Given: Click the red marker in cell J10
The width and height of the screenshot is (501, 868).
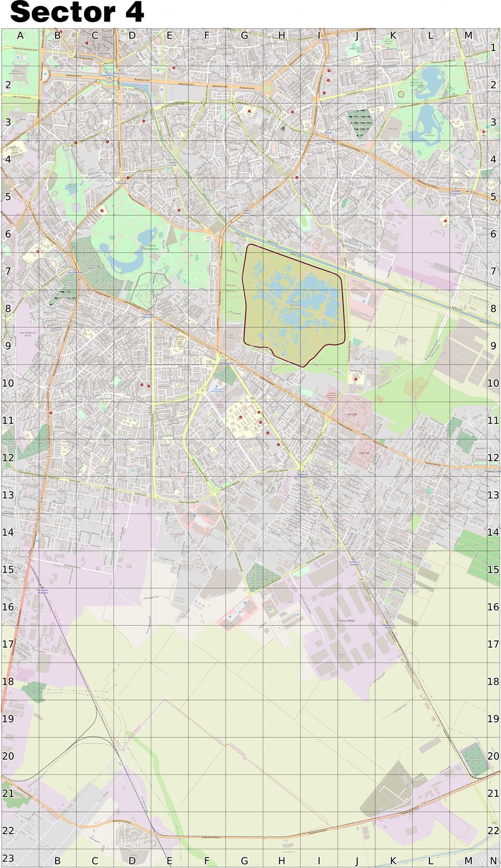Looking at the screenshot, I should click(x=356, y=379).
